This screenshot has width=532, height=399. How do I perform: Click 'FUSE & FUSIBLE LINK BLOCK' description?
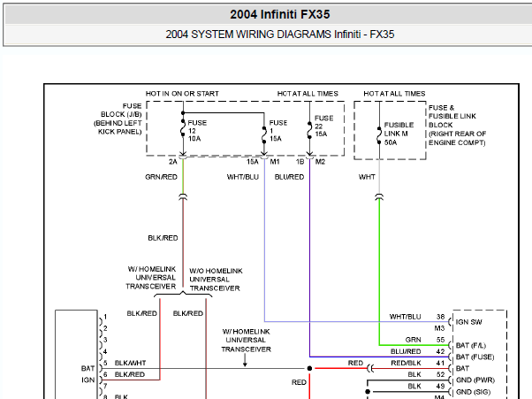457,125
